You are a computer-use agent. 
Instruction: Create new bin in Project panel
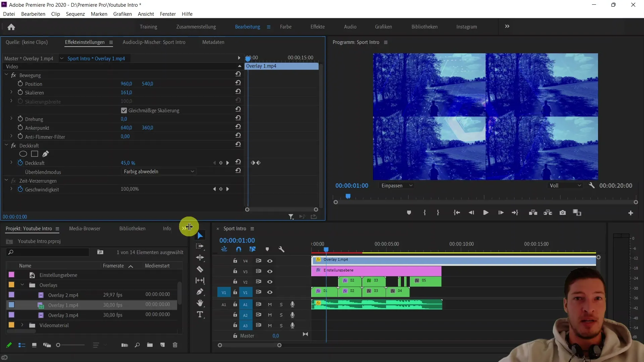[150, 345]
